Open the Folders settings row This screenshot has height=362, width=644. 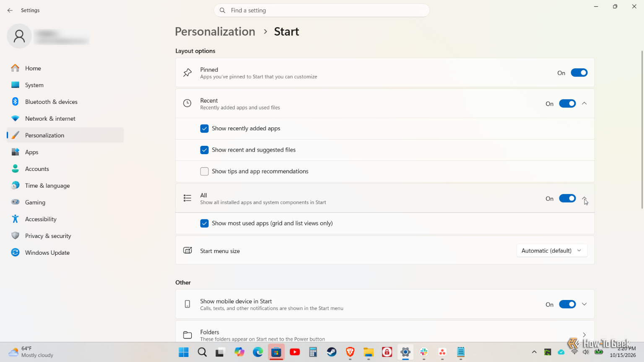385,332
